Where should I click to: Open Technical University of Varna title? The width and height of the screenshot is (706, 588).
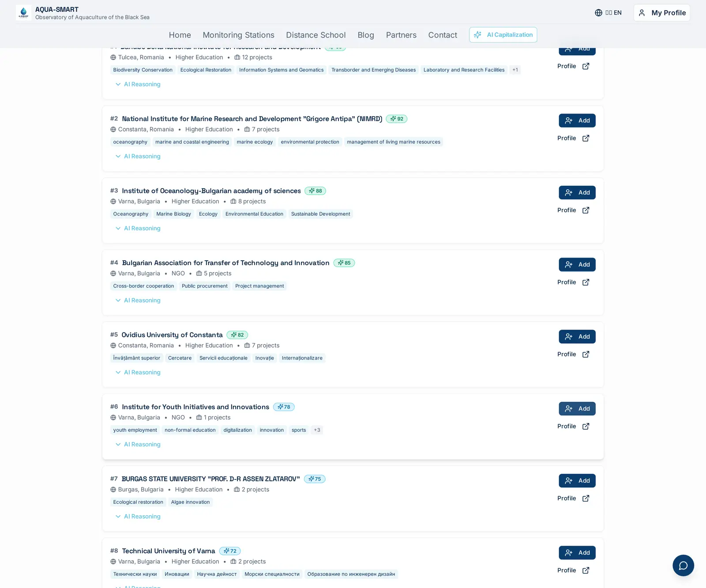click(169, 551)
